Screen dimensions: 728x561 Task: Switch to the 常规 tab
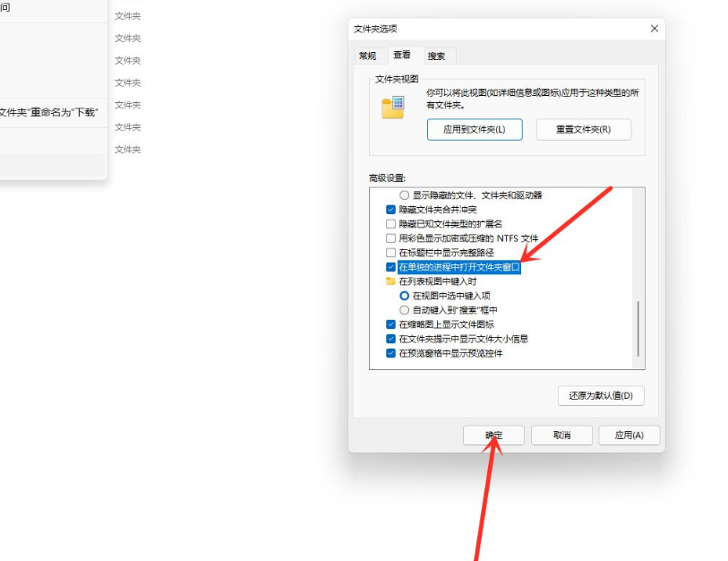point(366,55)
